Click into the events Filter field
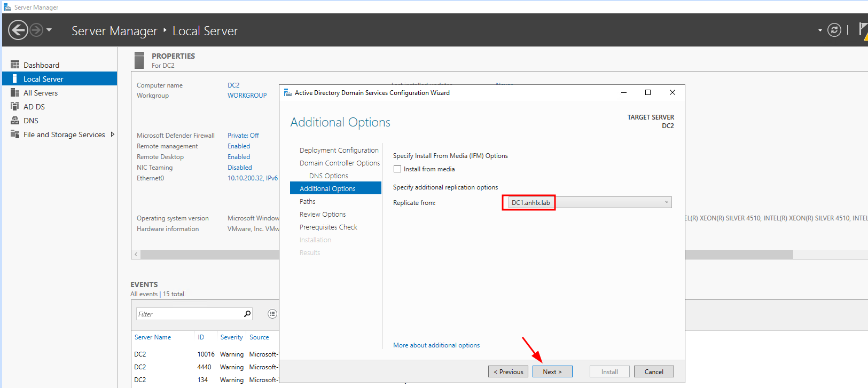 pos(188,314)
